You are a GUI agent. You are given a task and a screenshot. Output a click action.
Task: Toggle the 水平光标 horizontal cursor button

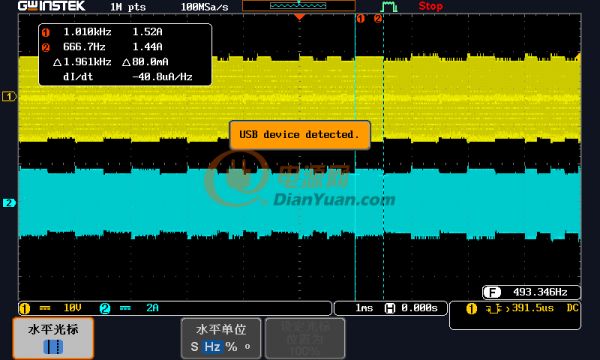[x=53, y=338]
